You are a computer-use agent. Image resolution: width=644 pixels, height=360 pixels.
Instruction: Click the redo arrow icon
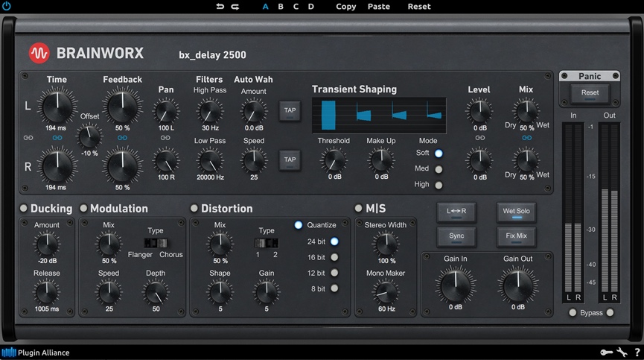(235, 6)
